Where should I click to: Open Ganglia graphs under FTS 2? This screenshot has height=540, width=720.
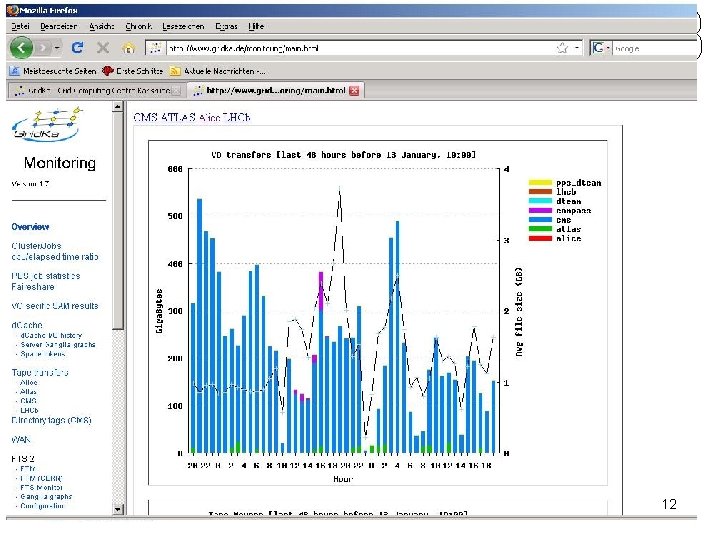[x=46, y=497]
